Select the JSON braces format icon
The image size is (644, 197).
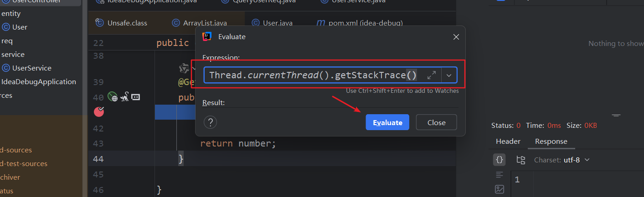pyautogui.click(x=500, y=160)
